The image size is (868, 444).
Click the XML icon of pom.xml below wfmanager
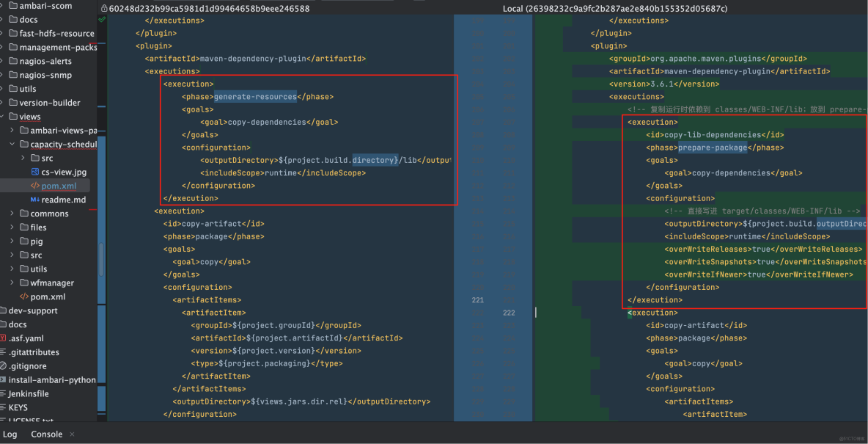click(23, 296)
